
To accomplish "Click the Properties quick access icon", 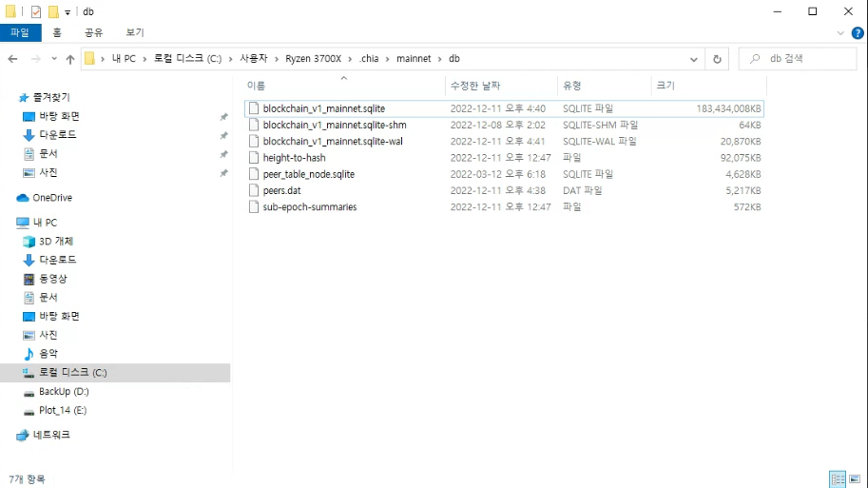I will click(x=36, y=11).
